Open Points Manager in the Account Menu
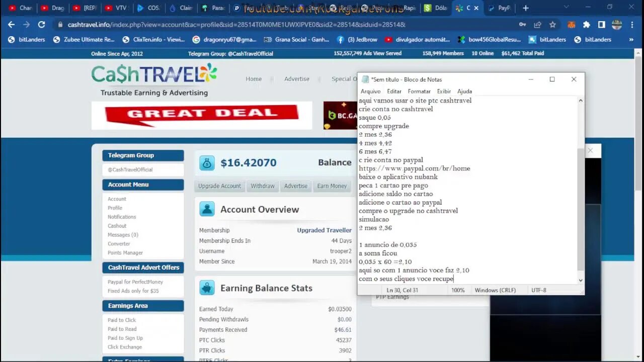The width and height of the screenshot is (644, 362). [x=125, y=253]
